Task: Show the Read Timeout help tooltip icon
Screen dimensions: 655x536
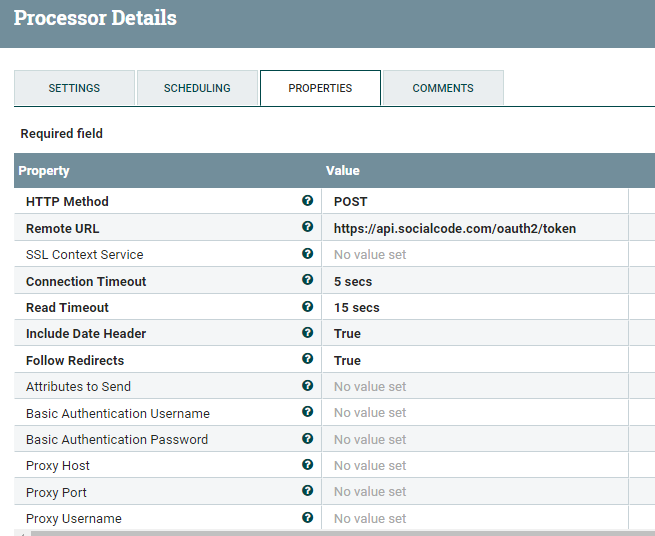Action: (x=308, y=307)
